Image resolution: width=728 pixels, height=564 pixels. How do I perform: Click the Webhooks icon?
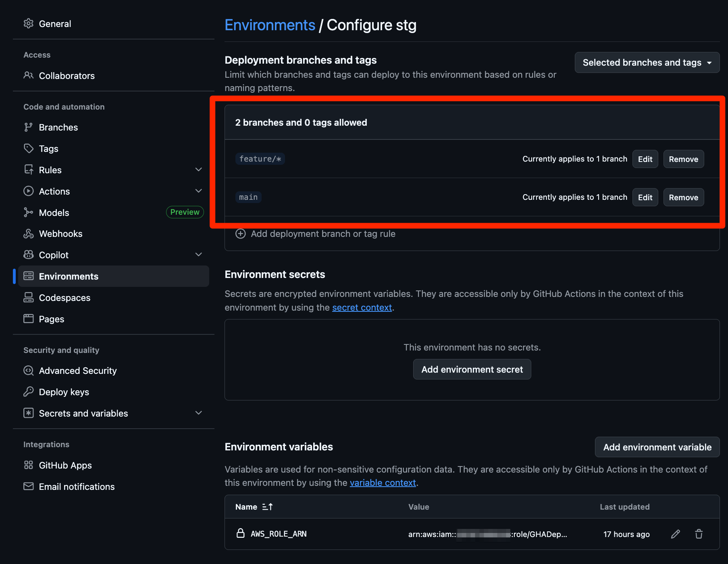(x=28, y=234)
